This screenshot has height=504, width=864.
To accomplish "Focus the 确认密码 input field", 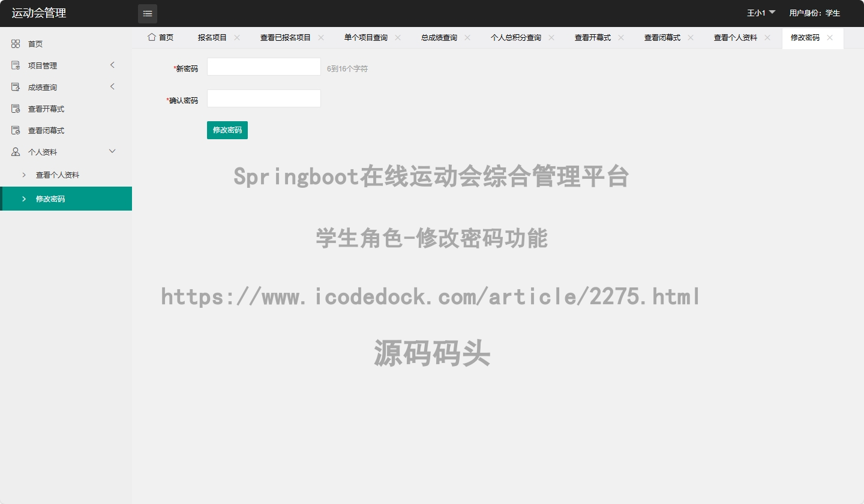I will coord(264,98).
